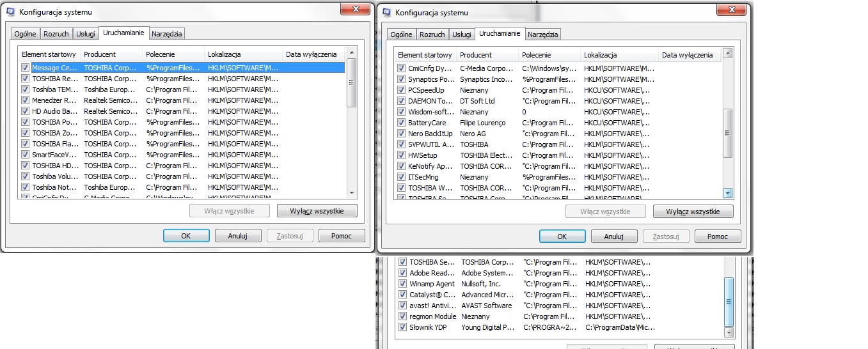The height and width of the screenshot is (349, 868).
Task: Toggle the regmon Module checkbox
Action: coord(402,316)
